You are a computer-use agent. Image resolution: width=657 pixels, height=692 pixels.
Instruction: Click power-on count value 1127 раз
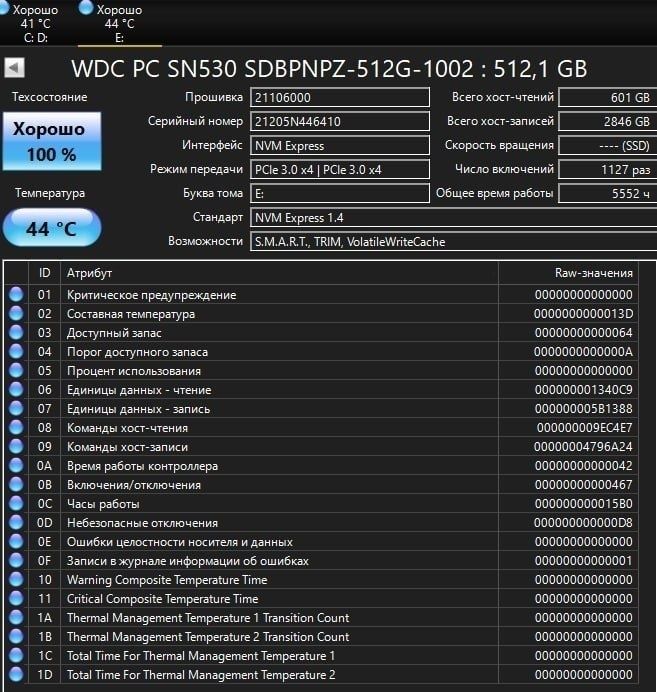608,169
